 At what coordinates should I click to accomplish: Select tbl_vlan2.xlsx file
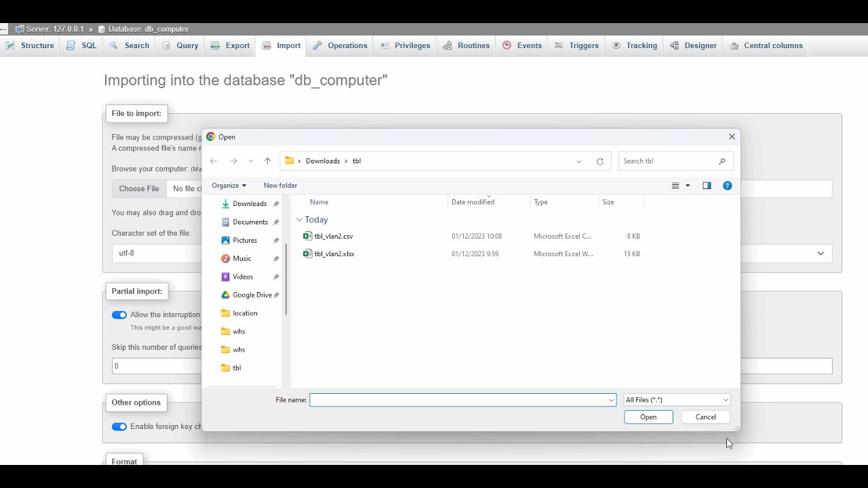334,254
